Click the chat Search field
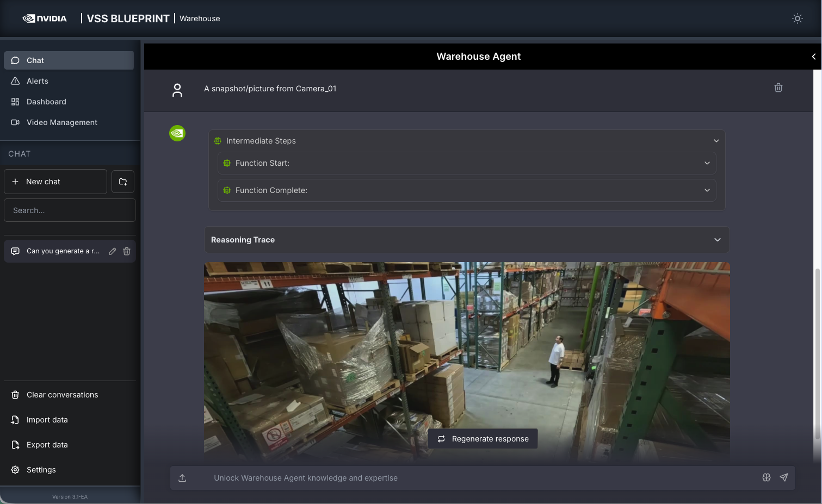Image resolution: width=822 pixels, height=504 pixels. coord(70,210)
